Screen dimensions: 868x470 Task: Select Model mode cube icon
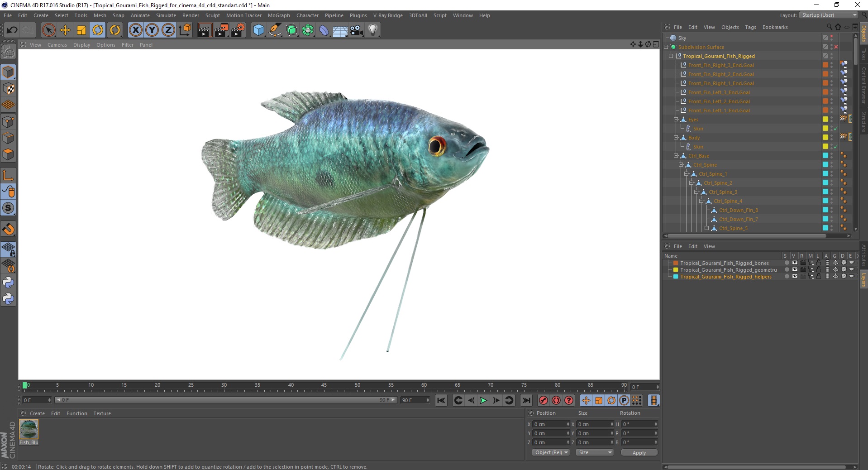pos(8,72)
